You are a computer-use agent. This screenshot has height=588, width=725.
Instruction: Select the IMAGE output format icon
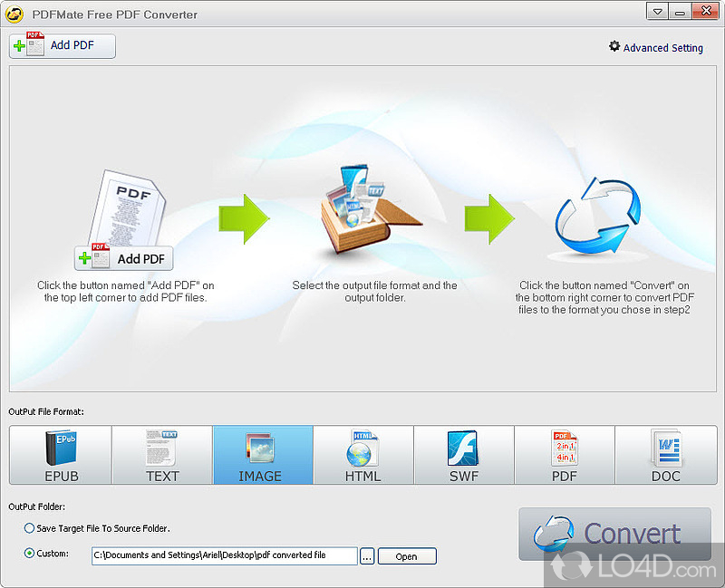point(263,455)
